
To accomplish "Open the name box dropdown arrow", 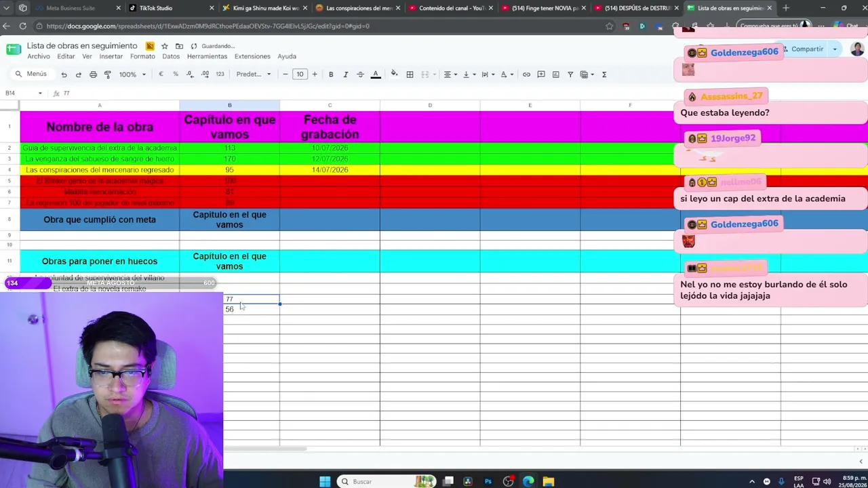I will click(40, 93).
